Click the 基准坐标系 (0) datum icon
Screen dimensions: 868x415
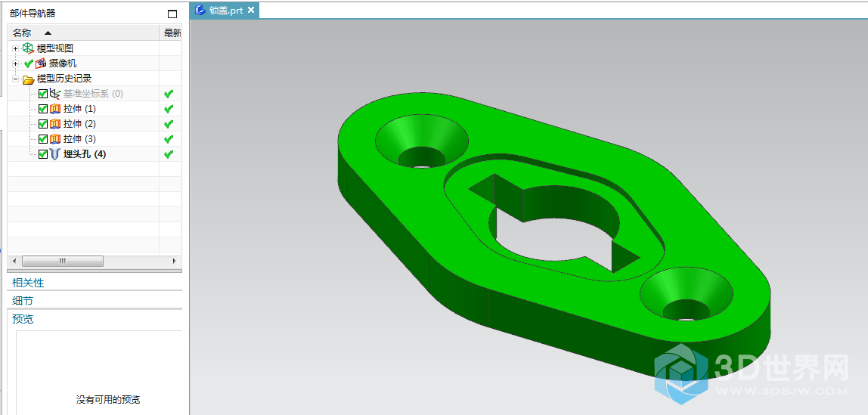(x=54, y=94)
